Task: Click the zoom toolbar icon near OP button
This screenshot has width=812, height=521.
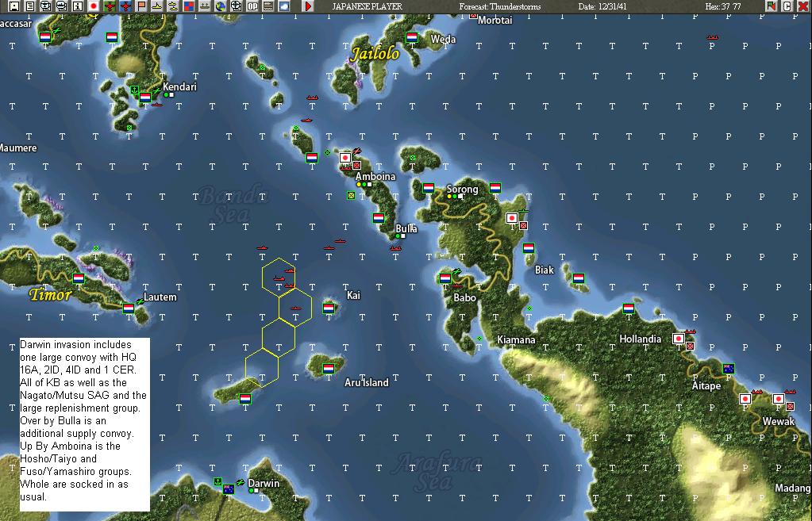Action: click(237, 6)
